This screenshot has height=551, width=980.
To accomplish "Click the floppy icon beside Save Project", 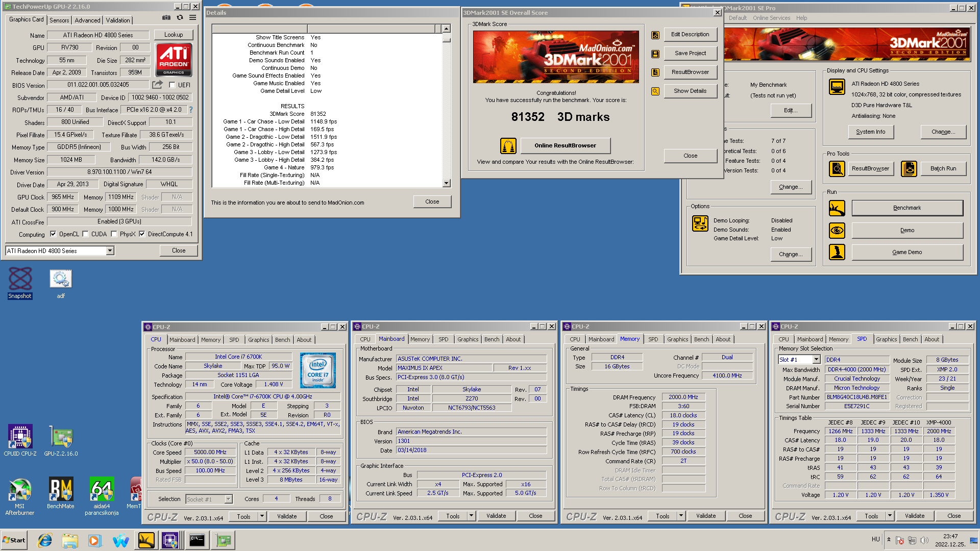I will pyautogui.click(x=655, y=54).
